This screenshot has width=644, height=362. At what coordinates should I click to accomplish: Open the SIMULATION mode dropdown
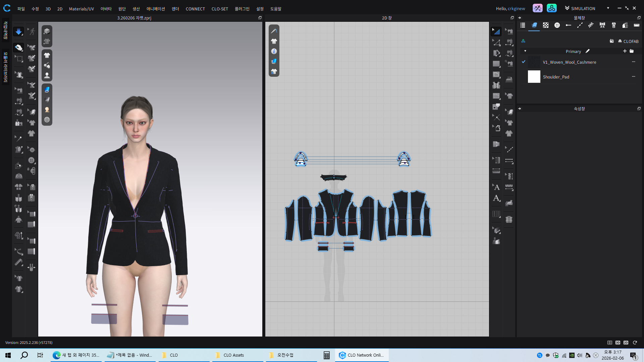(608, 8)
